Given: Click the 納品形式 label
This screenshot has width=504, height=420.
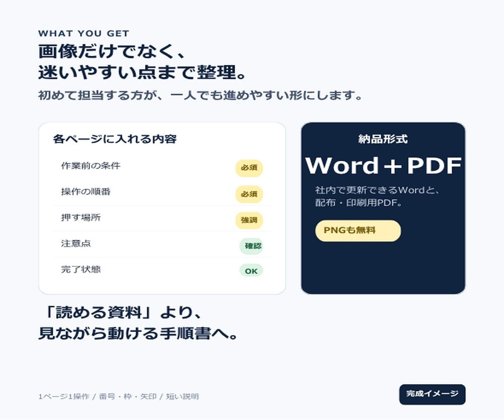Looking at the screenshot, I should pos(383,139).
